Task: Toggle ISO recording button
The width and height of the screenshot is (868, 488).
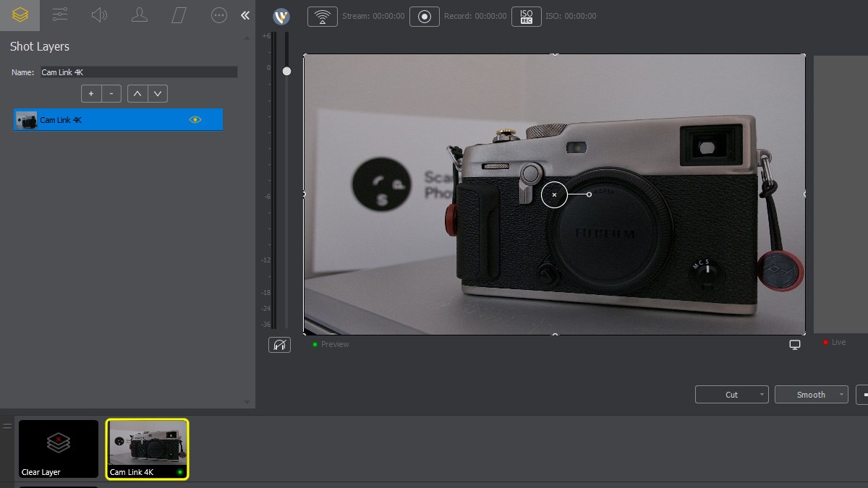Action: (x=527, y=17)
